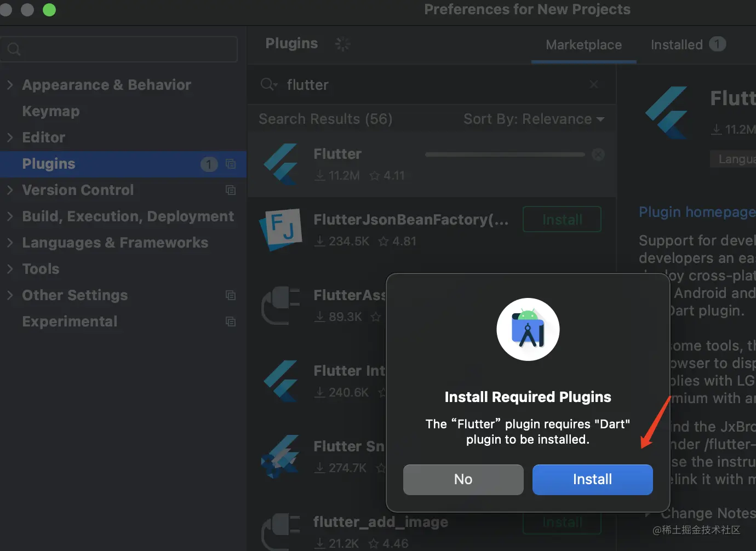Screen dimensions: 756x551
Task: Open the plugin search history icon
Action: 268,84
